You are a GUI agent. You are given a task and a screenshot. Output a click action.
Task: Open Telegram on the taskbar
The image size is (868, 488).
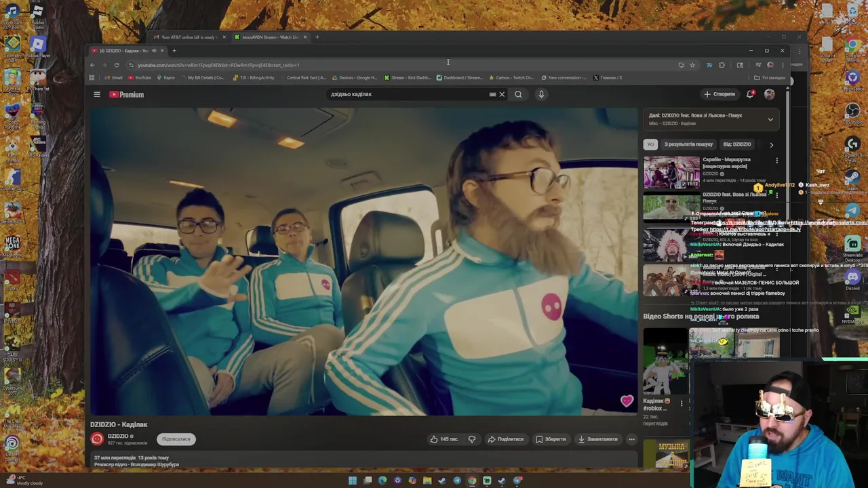point(457,481)
